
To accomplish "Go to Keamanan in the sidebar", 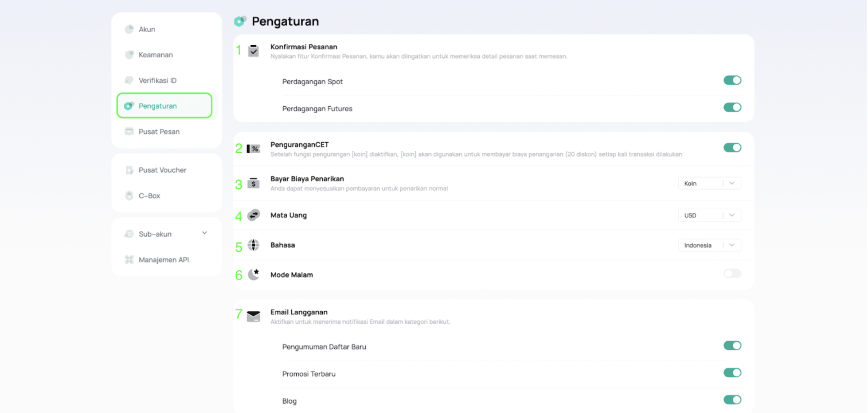I will click(x=155, y=55).
